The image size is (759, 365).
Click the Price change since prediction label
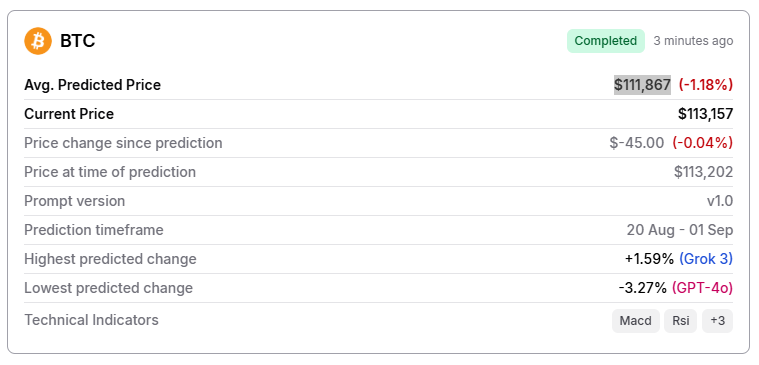pos(123,143)
